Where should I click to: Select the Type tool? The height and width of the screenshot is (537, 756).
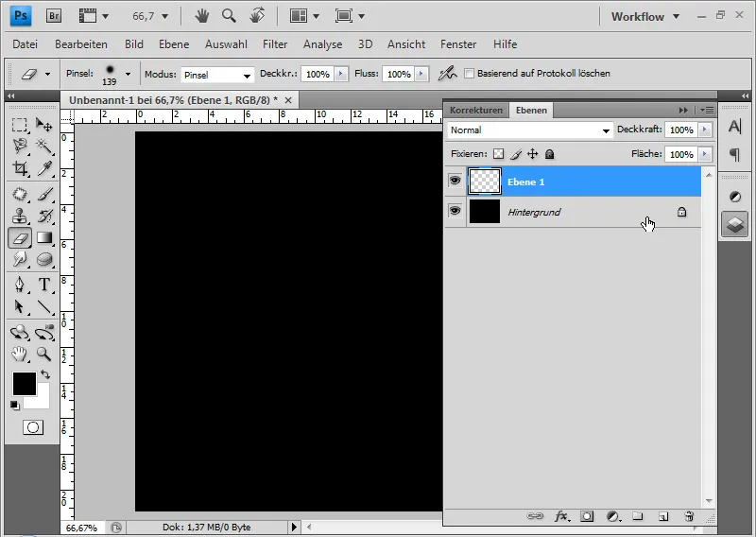[x=43, y=285]
